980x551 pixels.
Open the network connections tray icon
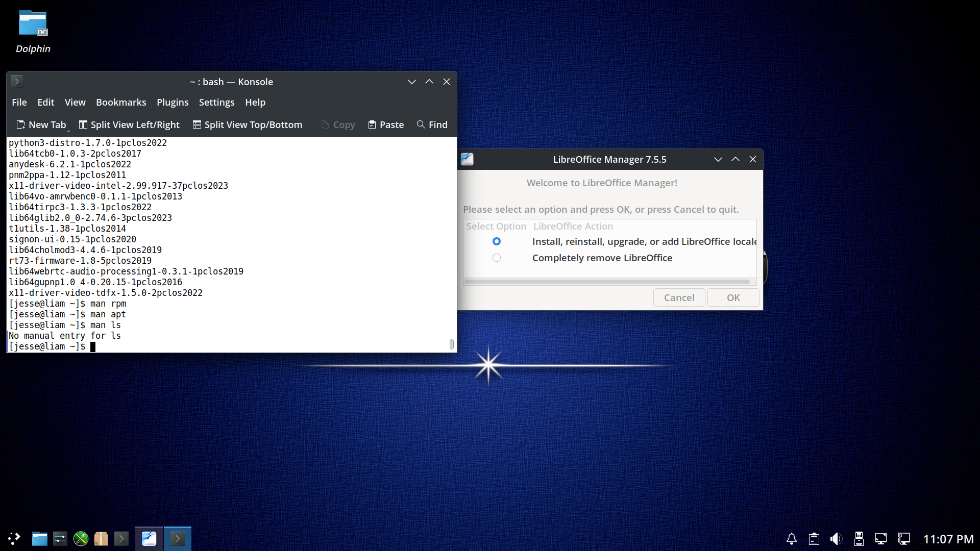[904, 539]
